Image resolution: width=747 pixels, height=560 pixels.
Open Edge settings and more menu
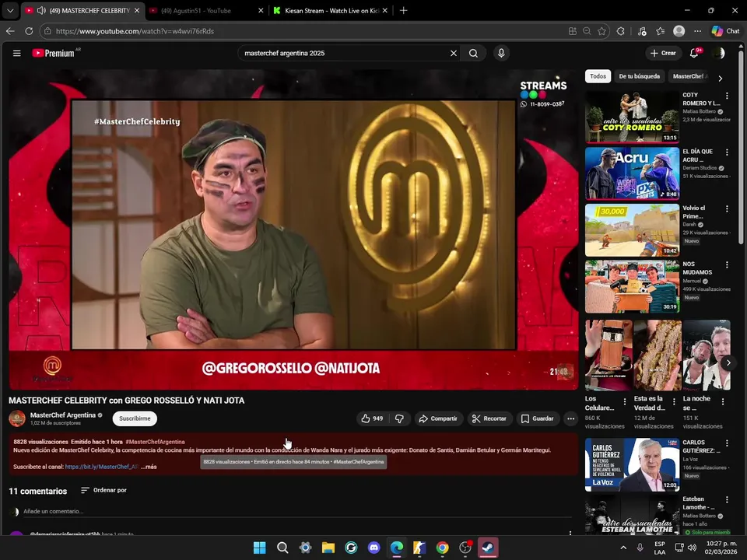coord(697,31)
